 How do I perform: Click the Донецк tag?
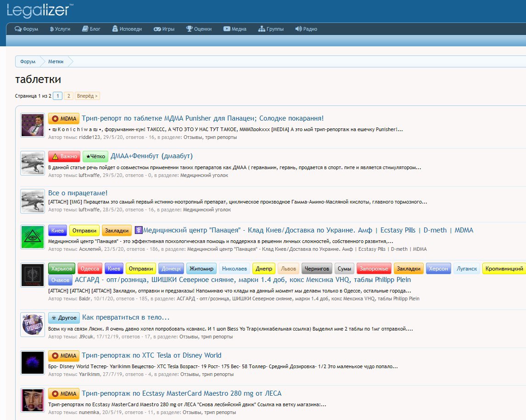point(171,269)
